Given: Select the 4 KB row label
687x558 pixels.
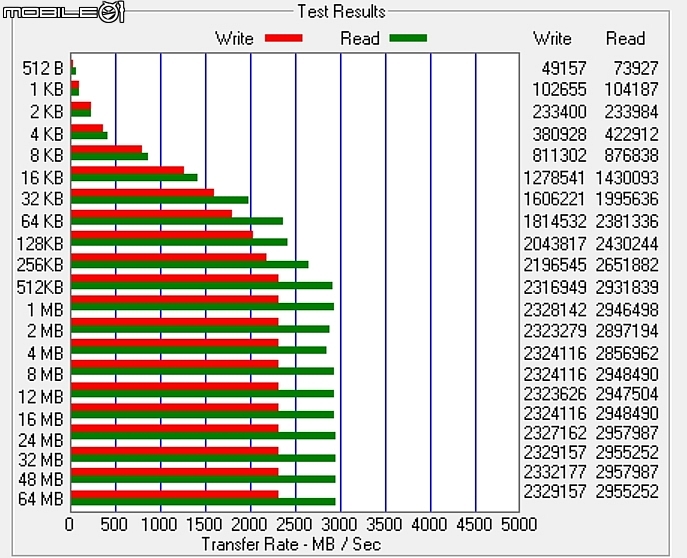Looking at the screenshot, I should (x=46, y=134).
